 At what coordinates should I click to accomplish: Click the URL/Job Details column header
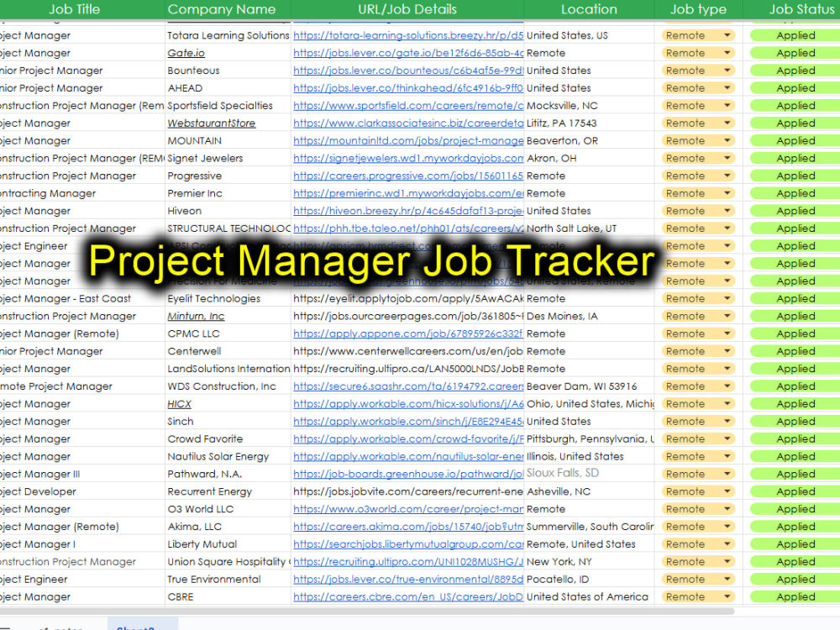pyautogui.click(x=407, y=9)
